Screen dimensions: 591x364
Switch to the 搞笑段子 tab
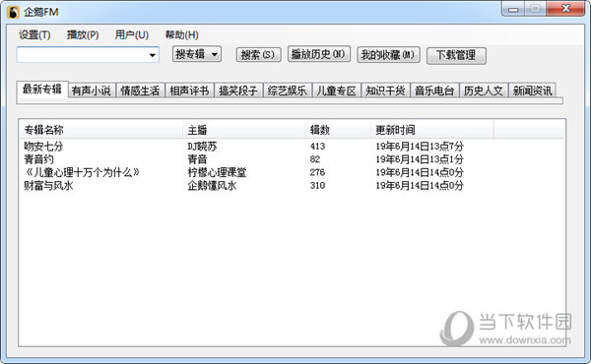coord(238,91)
